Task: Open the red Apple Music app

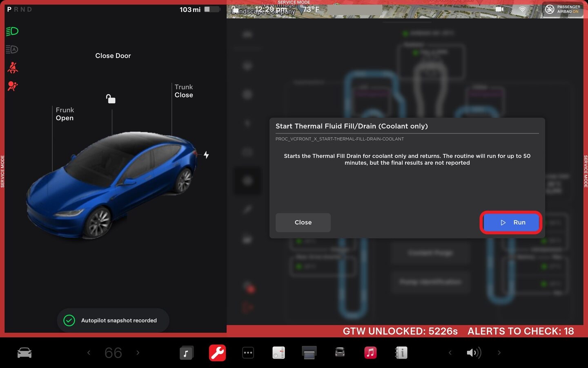Action: pos(370,352)
